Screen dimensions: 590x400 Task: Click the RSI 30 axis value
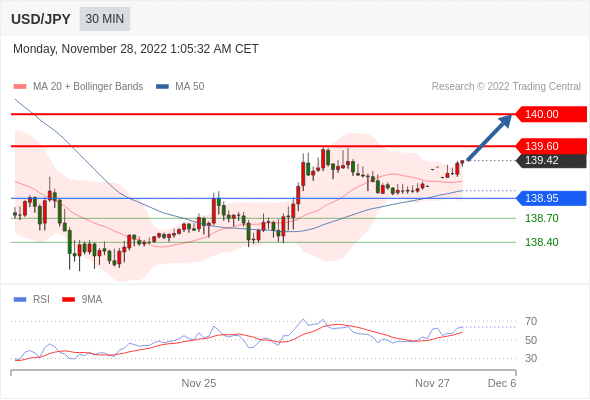click(x=531, y=358)
